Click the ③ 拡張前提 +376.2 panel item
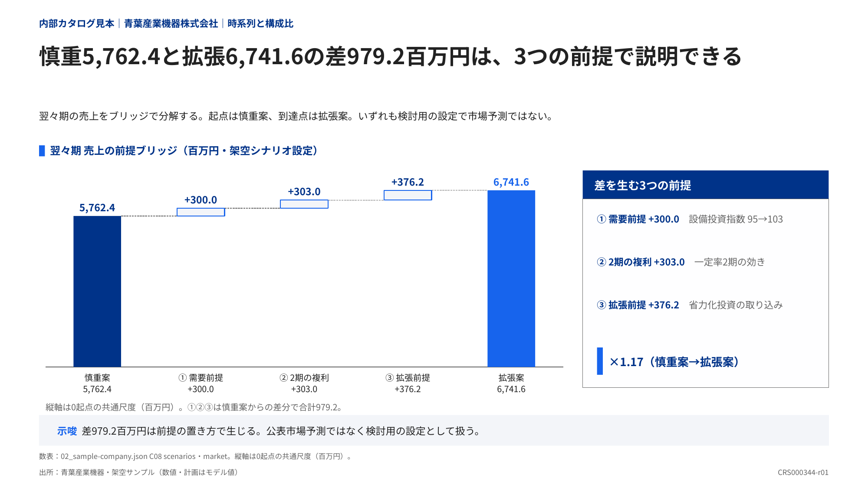 pos(638,305)
